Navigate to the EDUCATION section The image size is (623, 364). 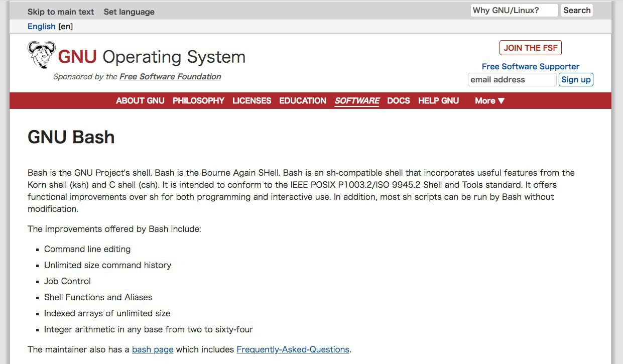point(303,100)
